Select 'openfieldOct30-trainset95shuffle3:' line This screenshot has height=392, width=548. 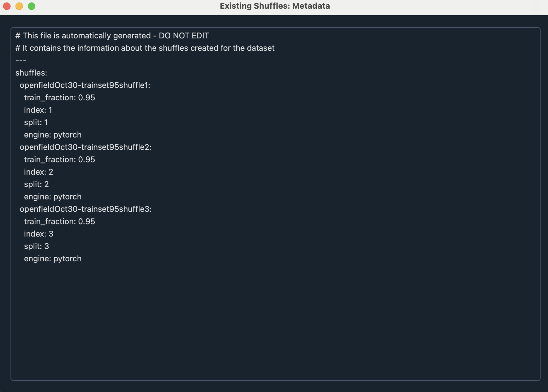coord(85,209)
